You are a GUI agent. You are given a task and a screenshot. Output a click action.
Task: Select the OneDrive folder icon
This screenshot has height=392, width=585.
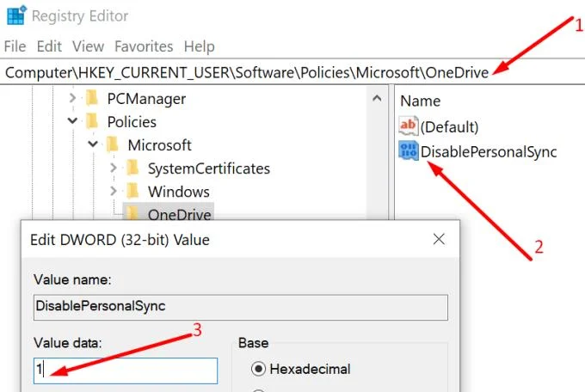click(x=132, y=213)
